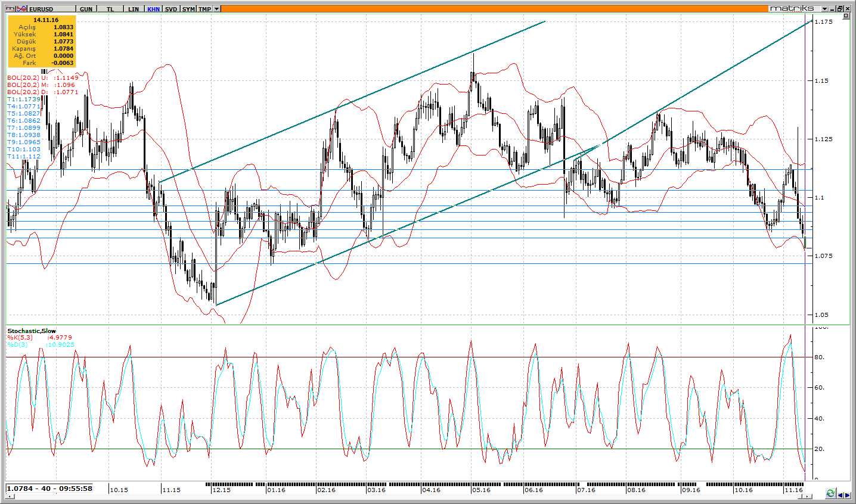Minimize the chart window

coord(832,9)
